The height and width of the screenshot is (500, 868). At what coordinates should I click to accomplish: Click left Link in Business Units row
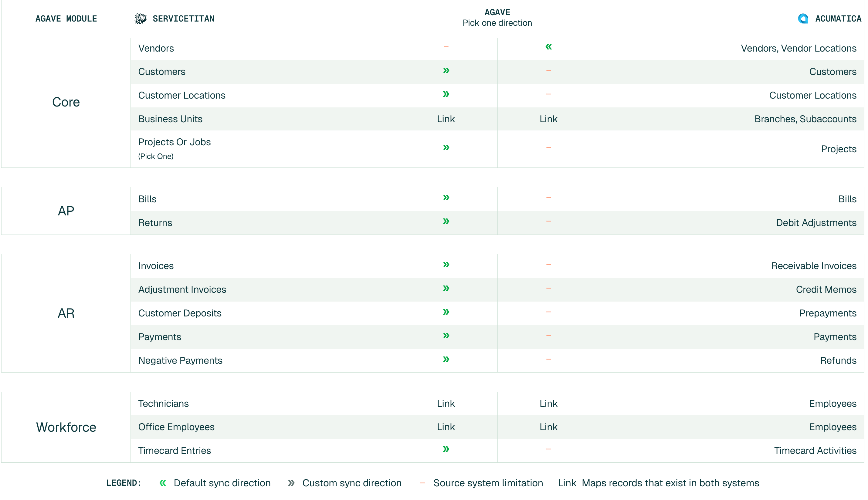pos(446,119)
